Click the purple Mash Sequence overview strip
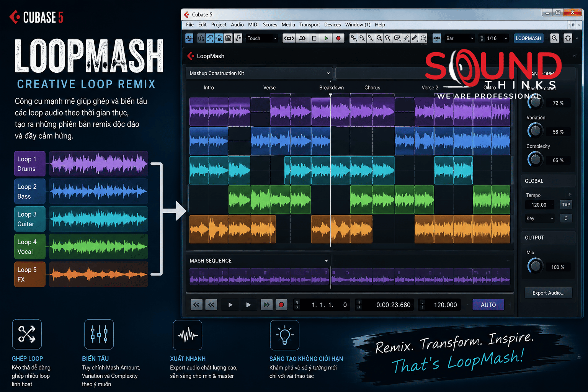 (350, 277)
